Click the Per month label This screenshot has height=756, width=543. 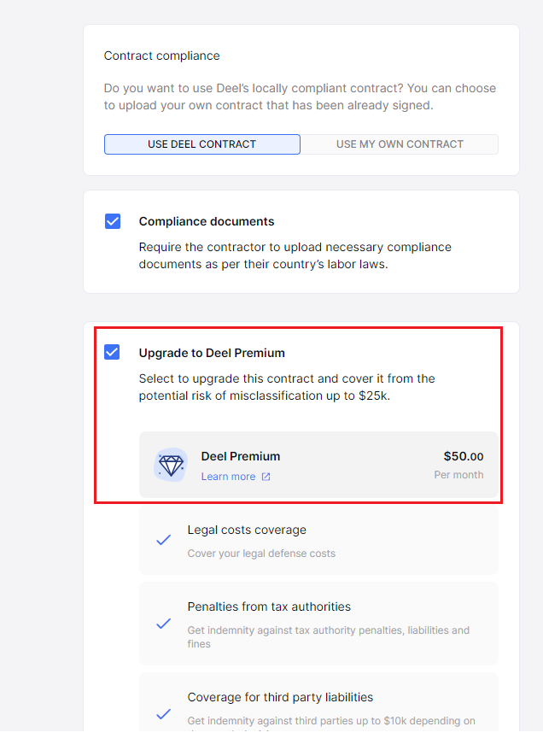coord(459,475)
